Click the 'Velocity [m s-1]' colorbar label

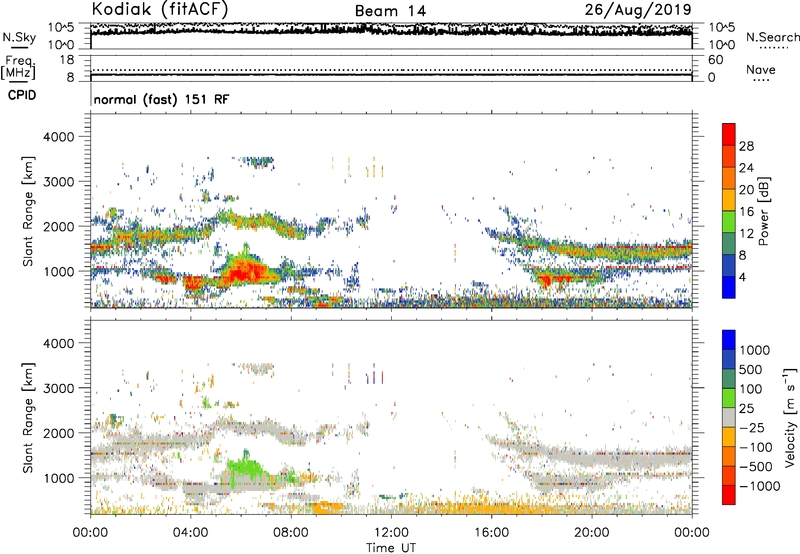pos(790,418)
